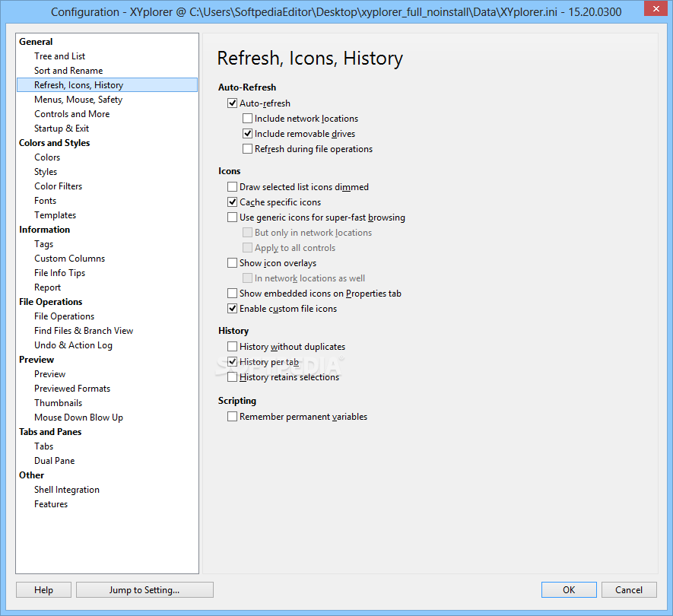Select Custom Columns page
The height and width of the screenshot is (616, 673).
pyautogui.click(x=69, y=259)
